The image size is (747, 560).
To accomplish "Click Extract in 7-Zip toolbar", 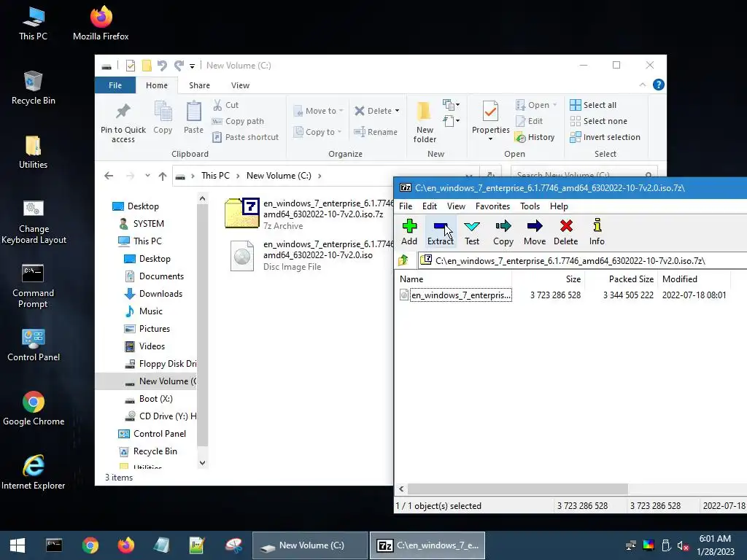I will click(x=440, y=233).
